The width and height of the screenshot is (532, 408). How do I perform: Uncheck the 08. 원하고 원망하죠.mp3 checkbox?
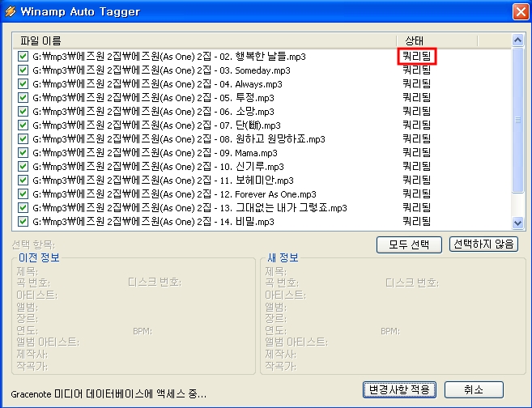pyautogui.click(x=23, y=138)
